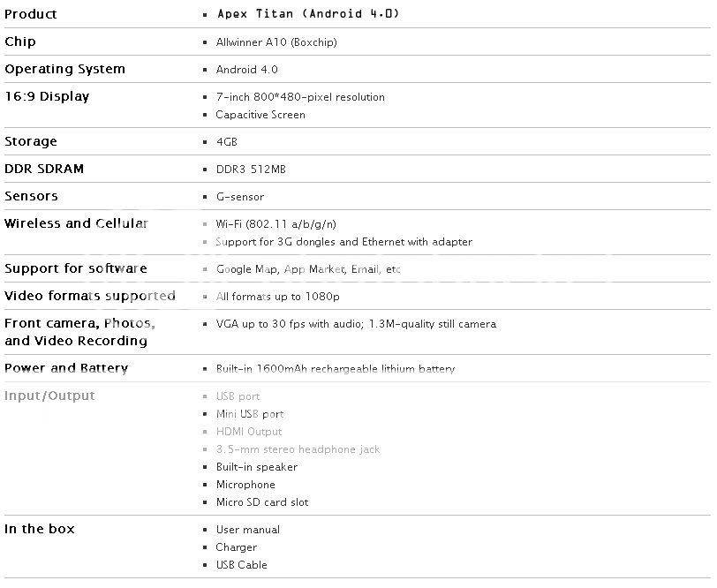Viewport: 717px width, 588px height.
Task: Click Allwinner A10 (Boxchip) text
Action: click(276, 42)
